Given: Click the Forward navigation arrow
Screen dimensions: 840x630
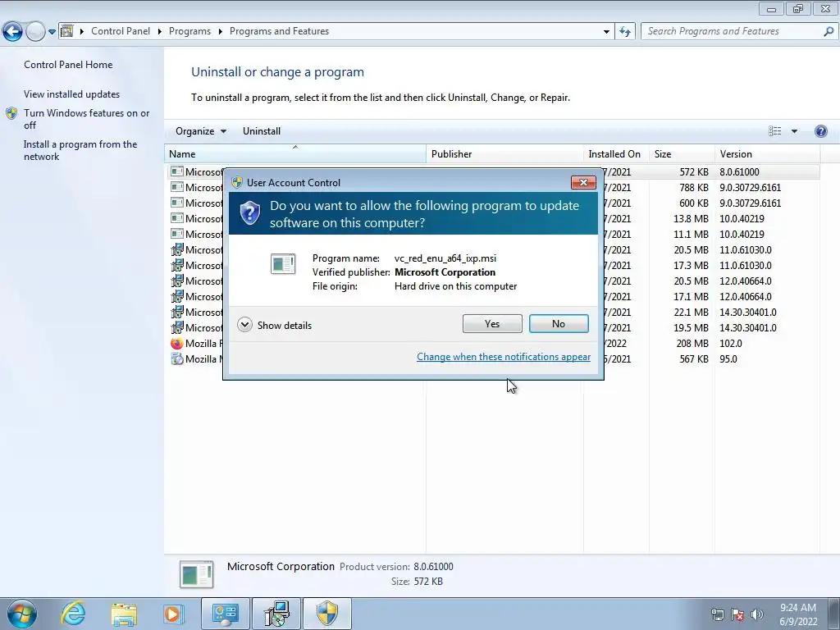Looking at the screenshot, I should click(35, 32).
